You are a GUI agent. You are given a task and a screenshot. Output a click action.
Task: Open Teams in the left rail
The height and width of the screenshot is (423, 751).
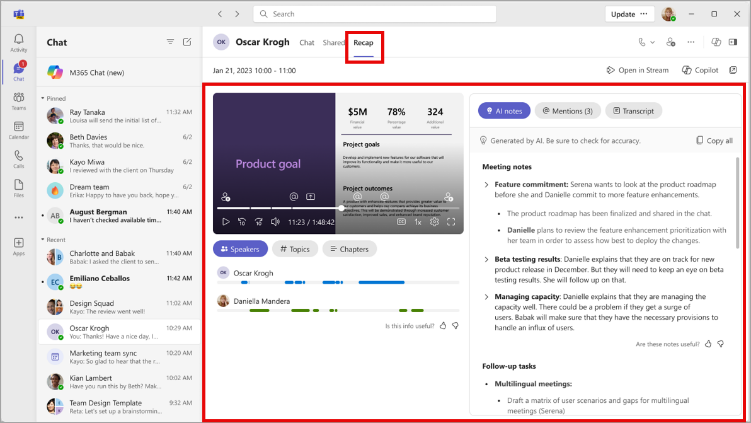click(19, 101)
